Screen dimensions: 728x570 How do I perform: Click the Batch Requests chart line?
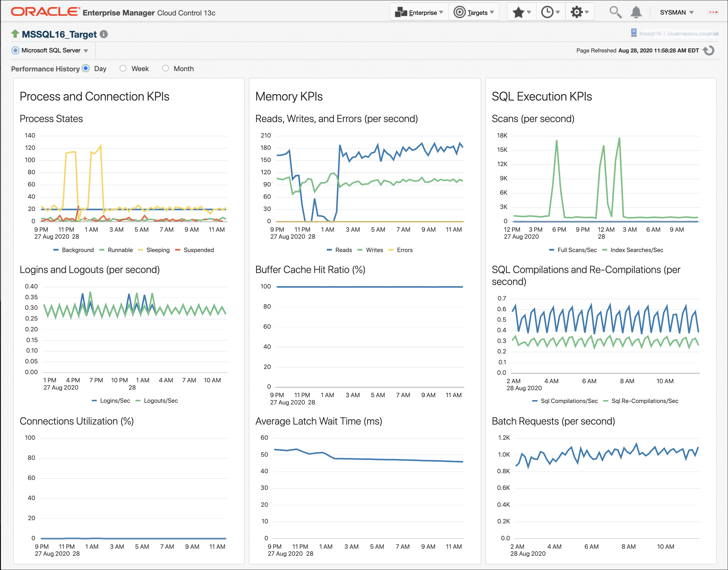[x=607, y=455]
